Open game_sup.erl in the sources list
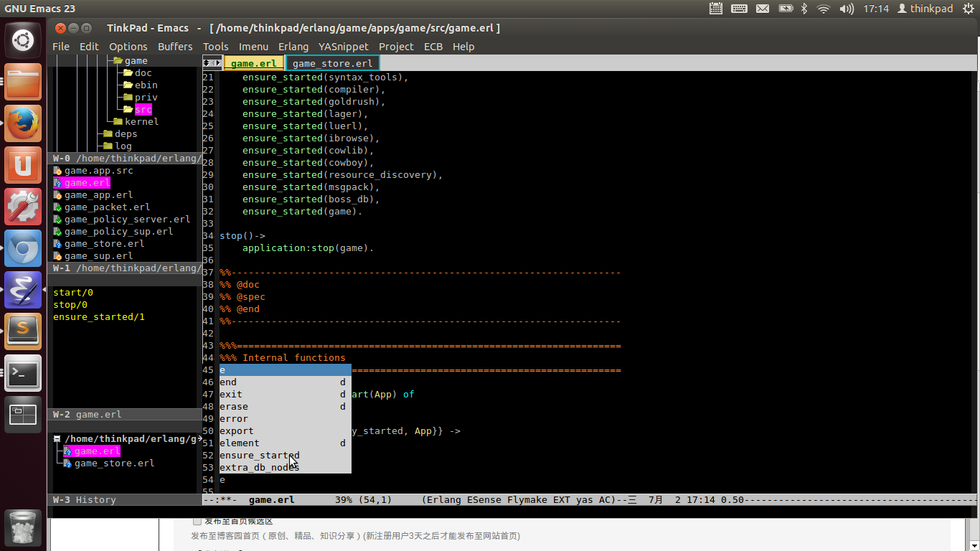Screen dimensions: 980x551 pos(98,256)
